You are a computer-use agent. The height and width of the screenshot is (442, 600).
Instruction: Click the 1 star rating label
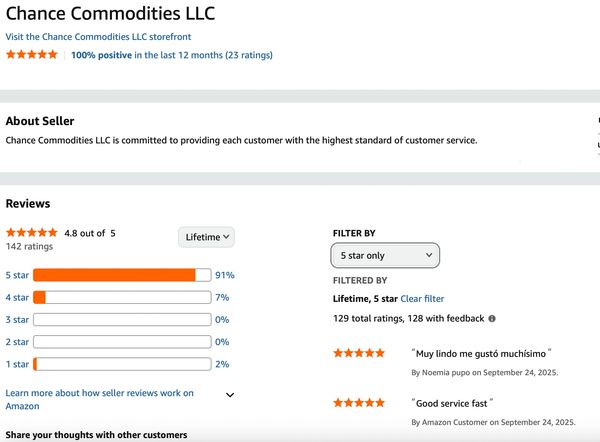[17, 364]
